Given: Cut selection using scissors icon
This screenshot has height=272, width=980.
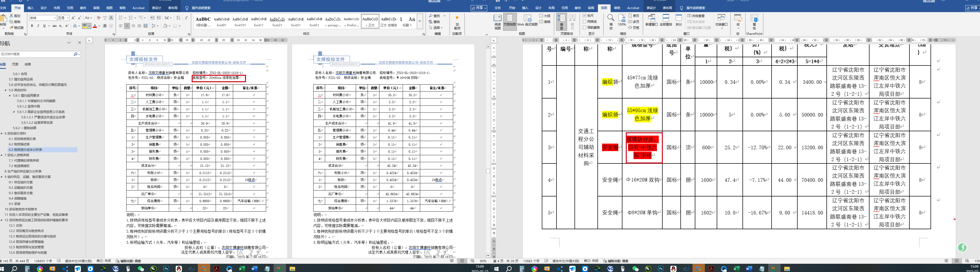Looking at the screenshot, I should pyautogui.click(x=15, y=16).
